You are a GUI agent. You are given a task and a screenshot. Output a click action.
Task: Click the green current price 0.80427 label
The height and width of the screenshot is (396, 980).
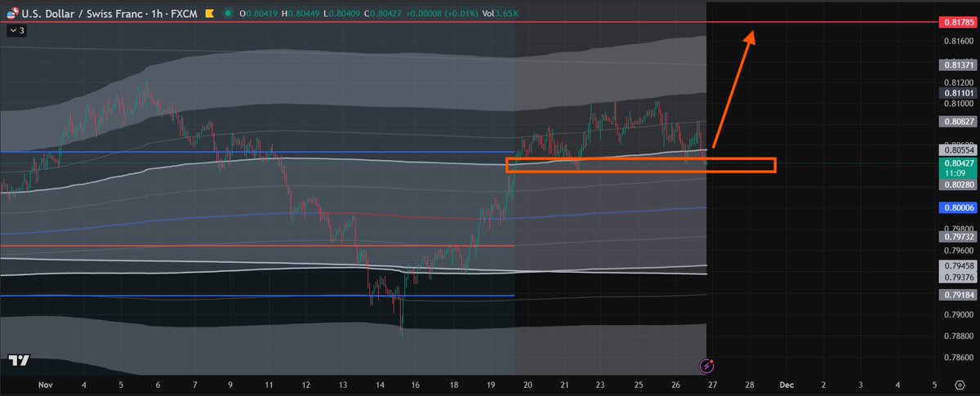(956, 168)
